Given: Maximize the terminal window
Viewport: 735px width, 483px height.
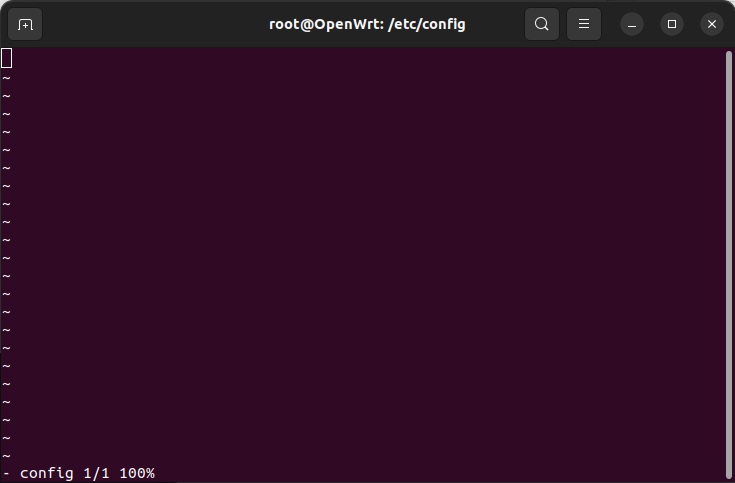Looking at the screenshot, I should [672, 24].
